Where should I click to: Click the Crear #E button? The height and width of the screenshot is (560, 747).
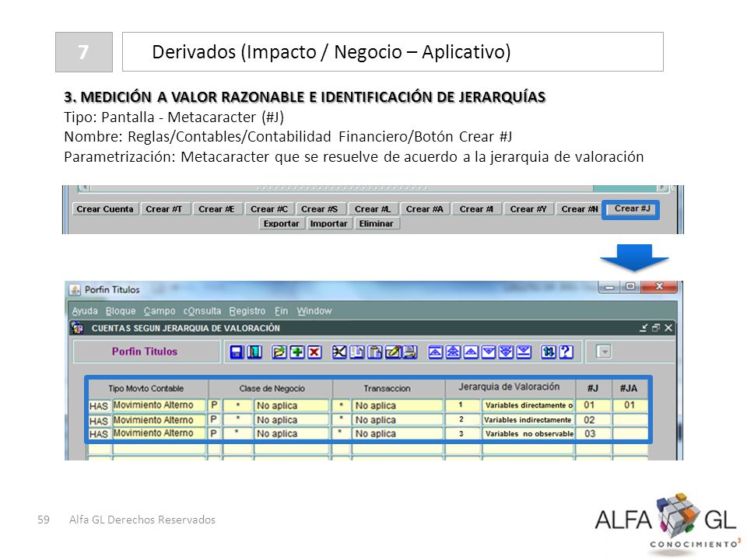pyautogui.click(x=217, y=209)
